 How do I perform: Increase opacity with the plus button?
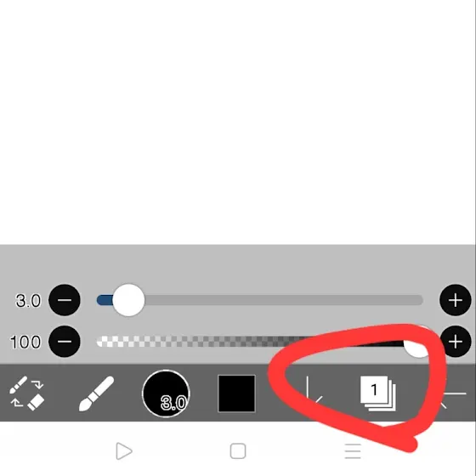(x=456, y=342)
